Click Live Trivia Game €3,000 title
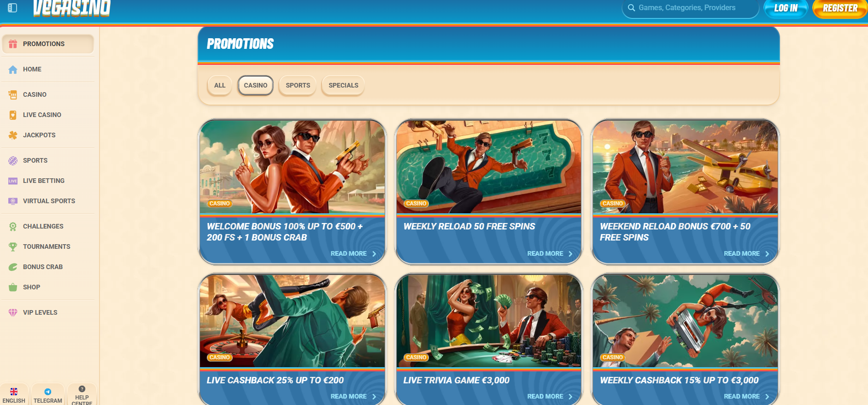This screenshot has height=405, width=868. click(x=456, y=380)
